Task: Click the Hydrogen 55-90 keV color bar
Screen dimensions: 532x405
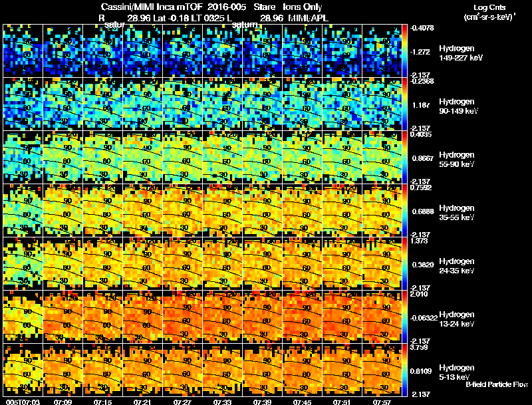Action: pyautogui.click(x=404, y=158)
